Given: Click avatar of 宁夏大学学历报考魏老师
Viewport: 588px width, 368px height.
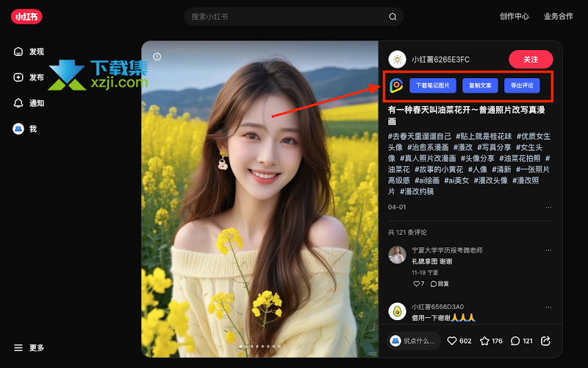Looking at the screenshot, I should tap(397, 255).
